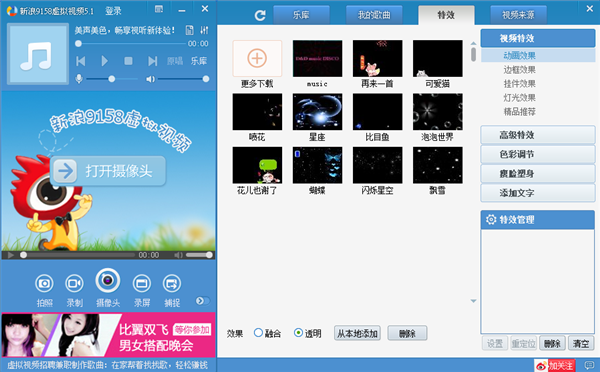This screenshot has height=372, width=600.
Task: Play the current song
Action: coord(104,61)
